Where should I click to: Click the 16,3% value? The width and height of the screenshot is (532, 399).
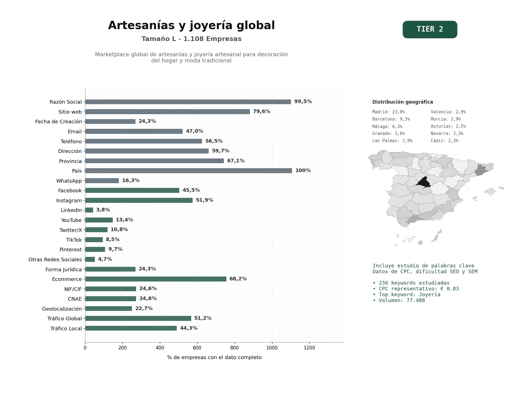(131, 180)
